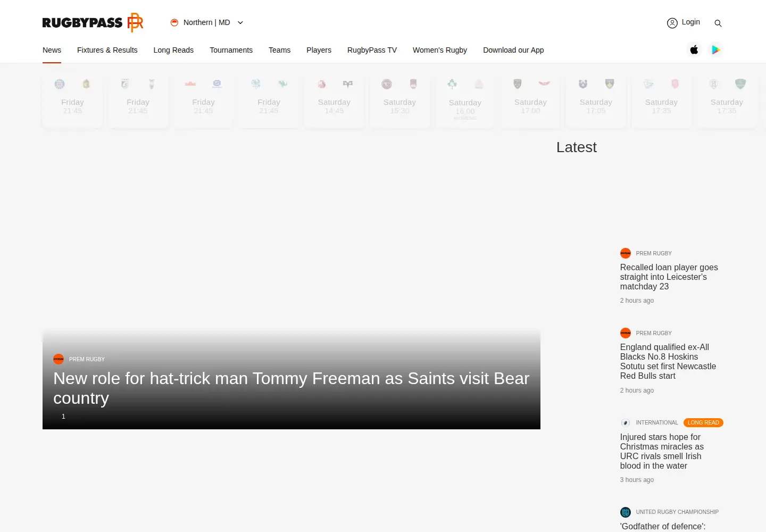Click the LONG READ badge

coord(703,422)
